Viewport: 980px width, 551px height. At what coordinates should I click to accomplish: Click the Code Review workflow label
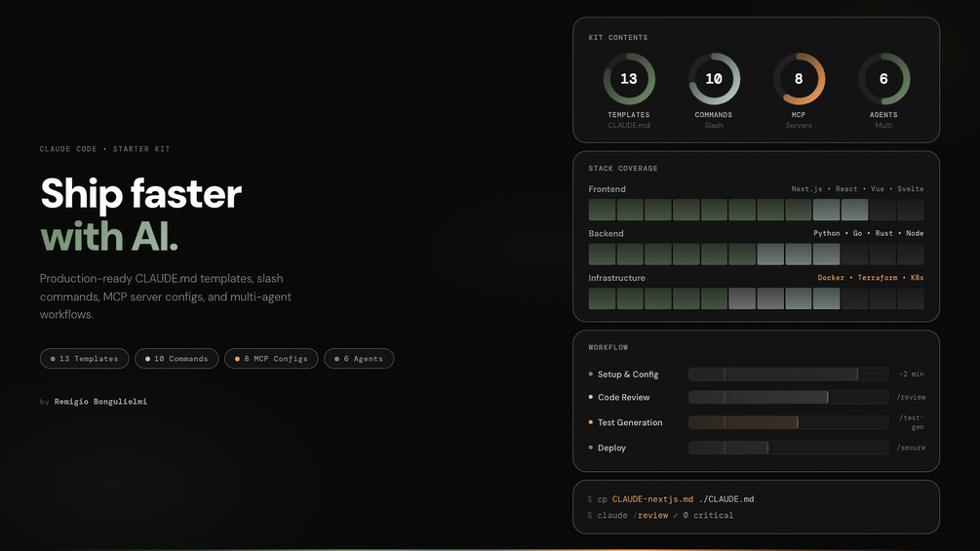pyautogui.click(x=624, y=397)
